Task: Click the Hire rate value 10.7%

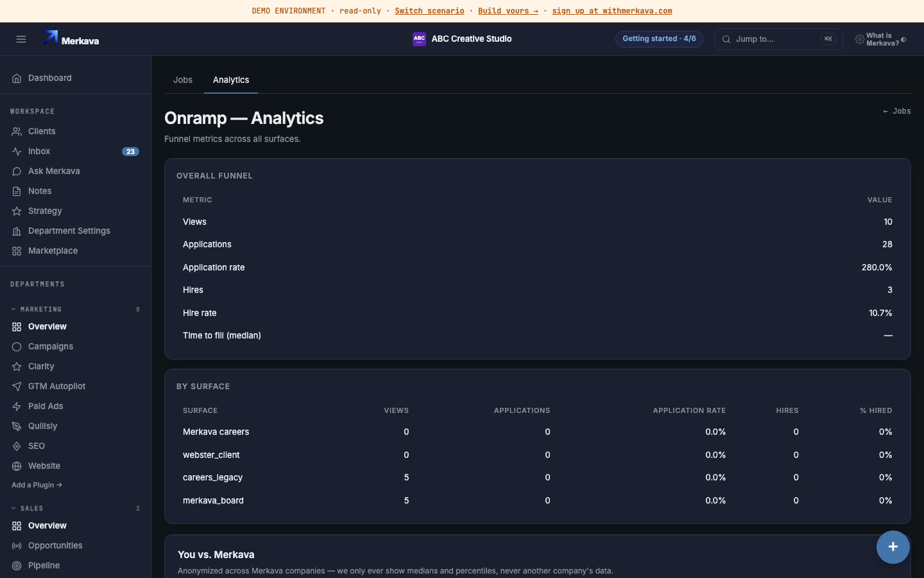Action: (880, 313)
